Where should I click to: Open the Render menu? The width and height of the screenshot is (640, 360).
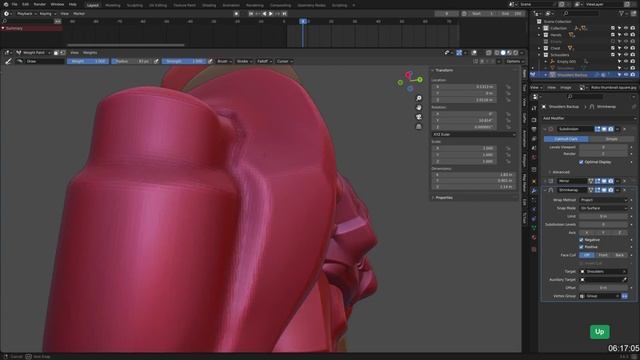point(40,4)
